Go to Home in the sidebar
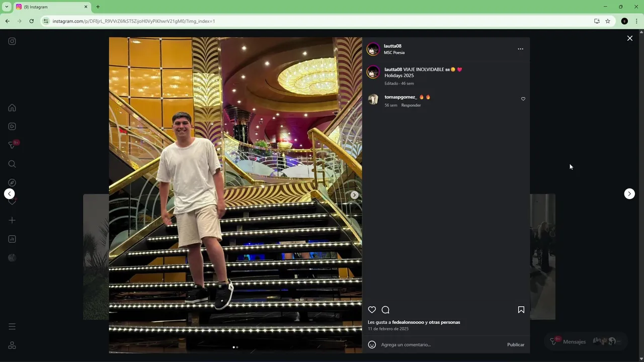644x362 pixels. (x=12, y=108)
